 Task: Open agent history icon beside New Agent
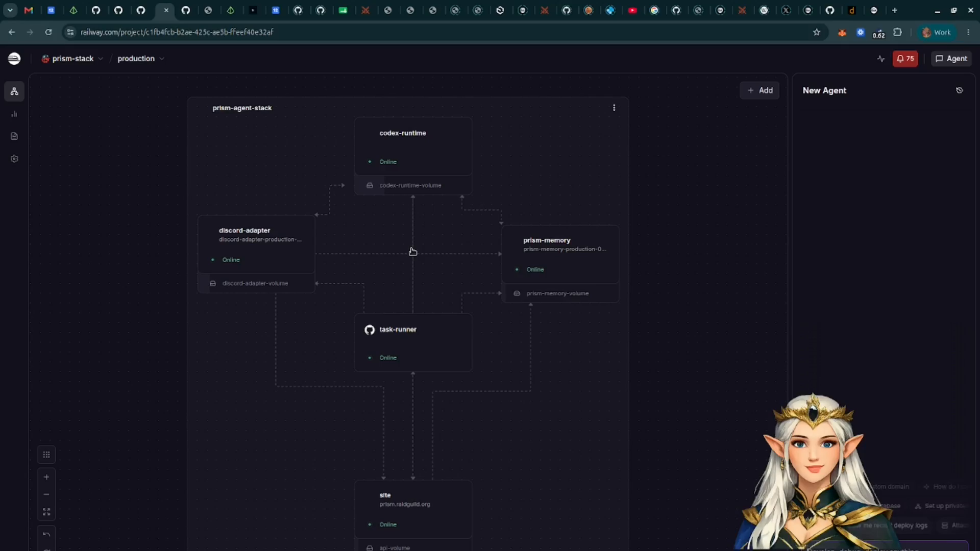959,90
